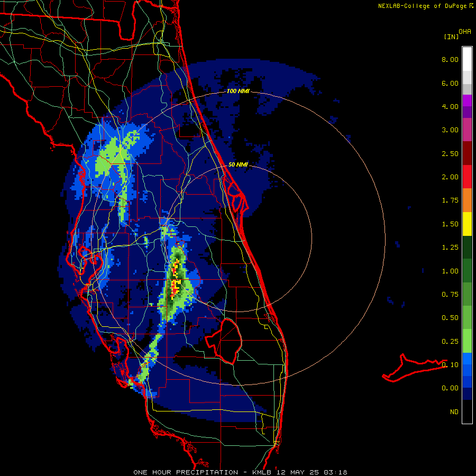Click the 4.00 legend value

450,106
